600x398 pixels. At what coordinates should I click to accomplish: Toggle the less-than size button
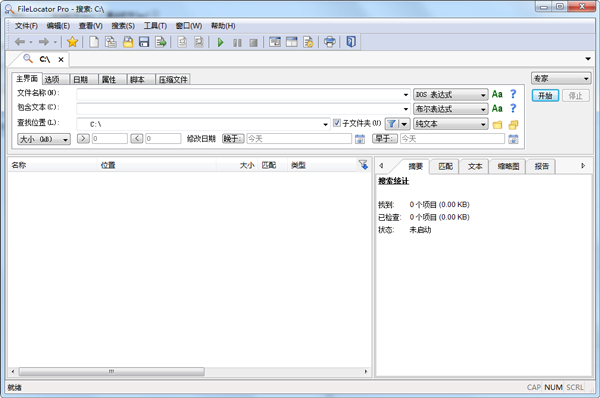click(137, 139)
